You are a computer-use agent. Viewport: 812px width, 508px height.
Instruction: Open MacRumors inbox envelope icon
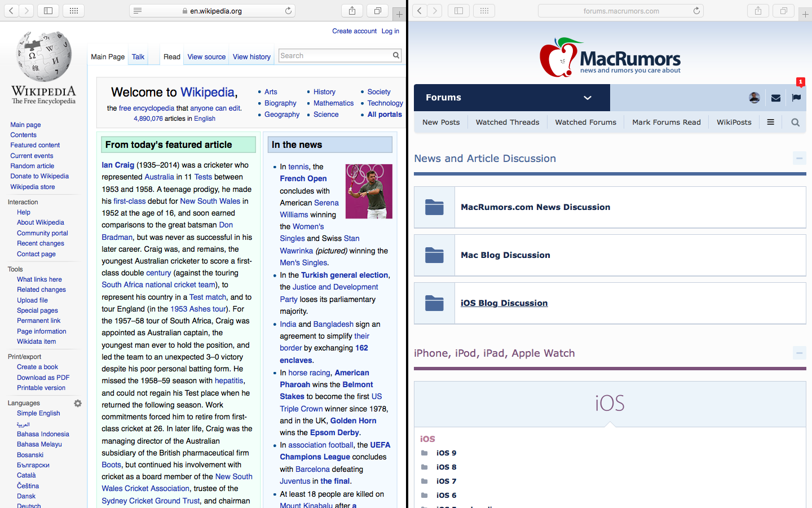point(776,98)
